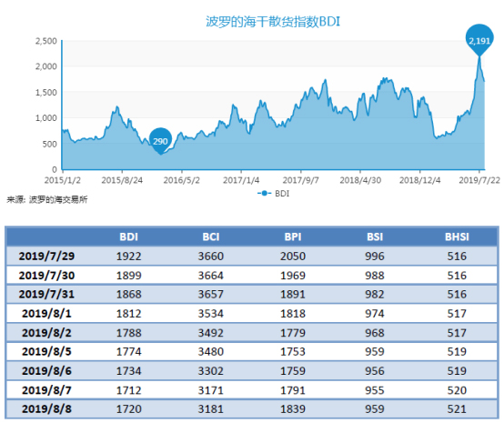Select BHSI value 521
The height and width of the screenshot is (423, 504).
[457, 408]
